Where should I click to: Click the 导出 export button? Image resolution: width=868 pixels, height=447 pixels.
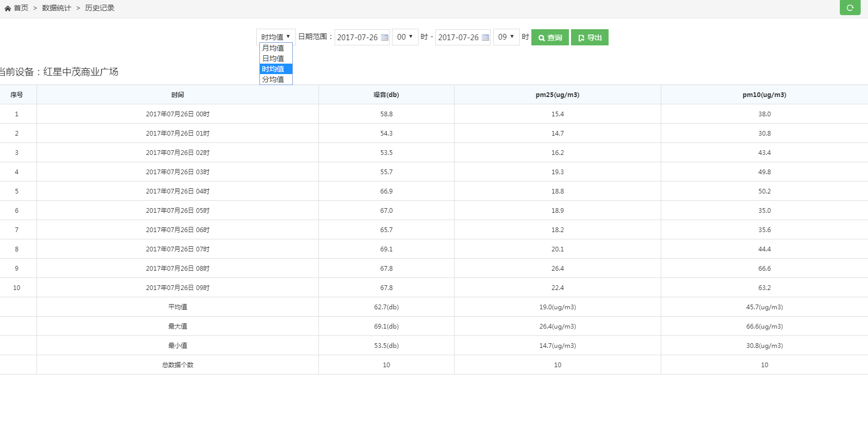[589, 38]
